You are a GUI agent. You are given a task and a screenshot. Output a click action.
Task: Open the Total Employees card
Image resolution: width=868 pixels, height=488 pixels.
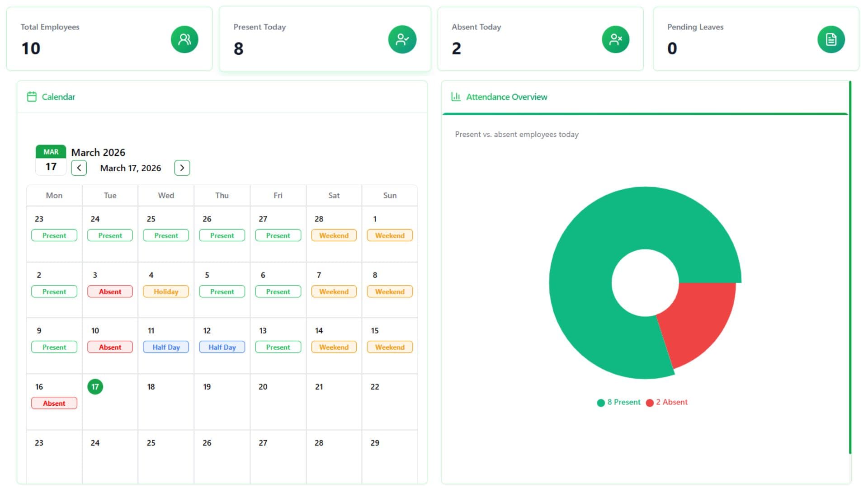(109, 39)
